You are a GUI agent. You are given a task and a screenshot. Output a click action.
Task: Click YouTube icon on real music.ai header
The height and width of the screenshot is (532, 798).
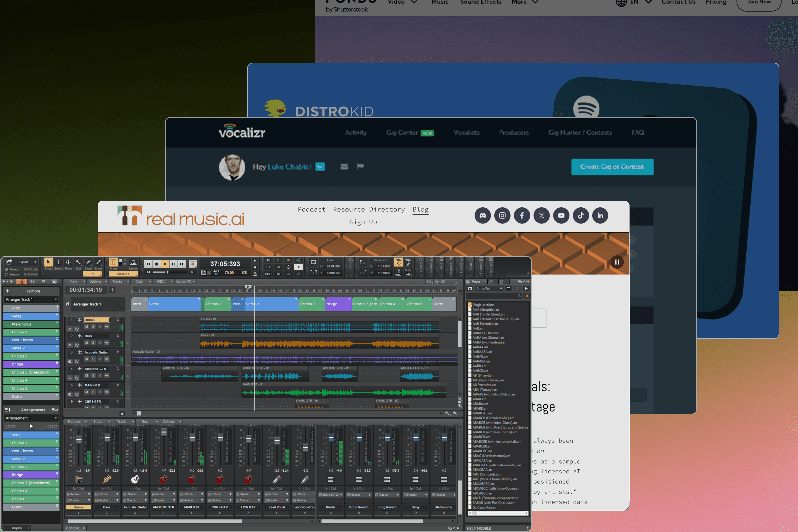[x=561, y=215]
